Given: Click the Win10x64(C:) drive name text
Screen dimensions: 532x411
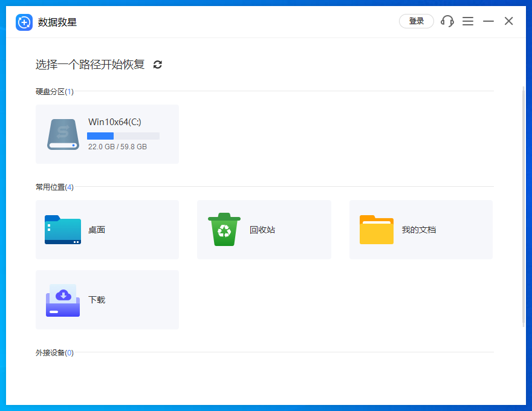Looking at the screenshot, I should click(x=115, y=121).
